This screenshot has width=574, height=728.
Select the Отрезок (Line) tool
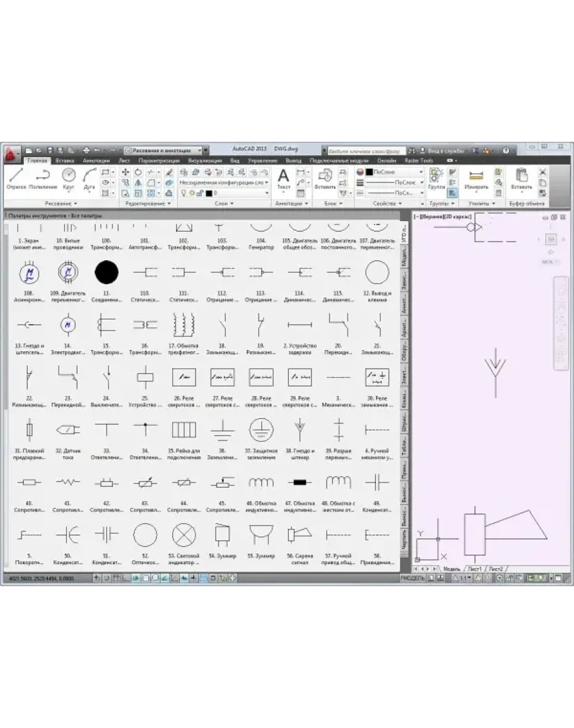(x=16, y=178)
